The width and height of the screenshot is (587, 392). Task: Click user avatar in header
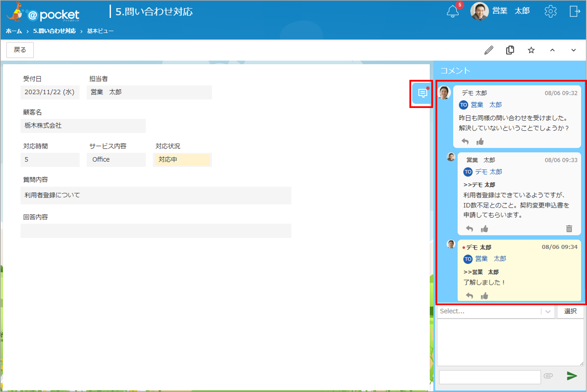point(479,11)
